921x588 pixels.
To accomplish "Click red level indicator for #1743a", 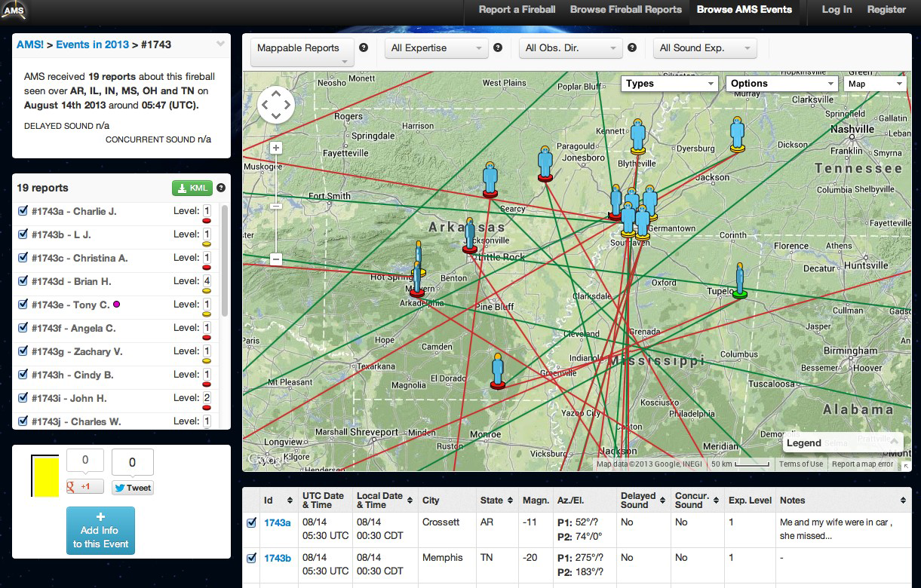I will [207, 221].
